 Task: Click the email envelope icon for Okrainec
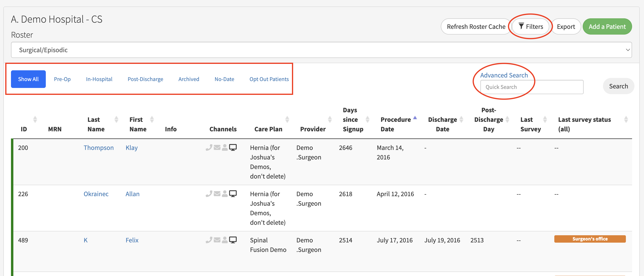217,194
